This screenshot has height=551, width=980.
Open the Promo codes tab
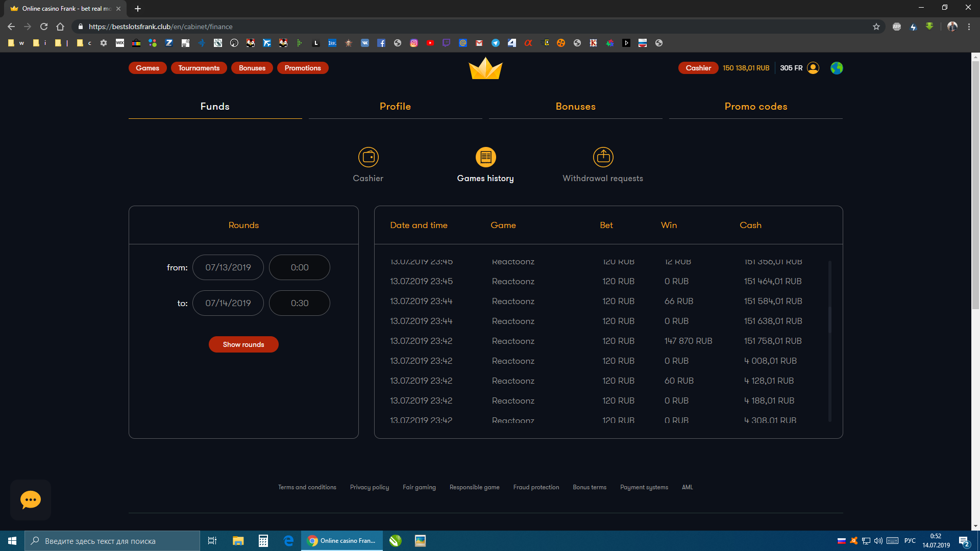pyautogui.click(x=755, y=107)
